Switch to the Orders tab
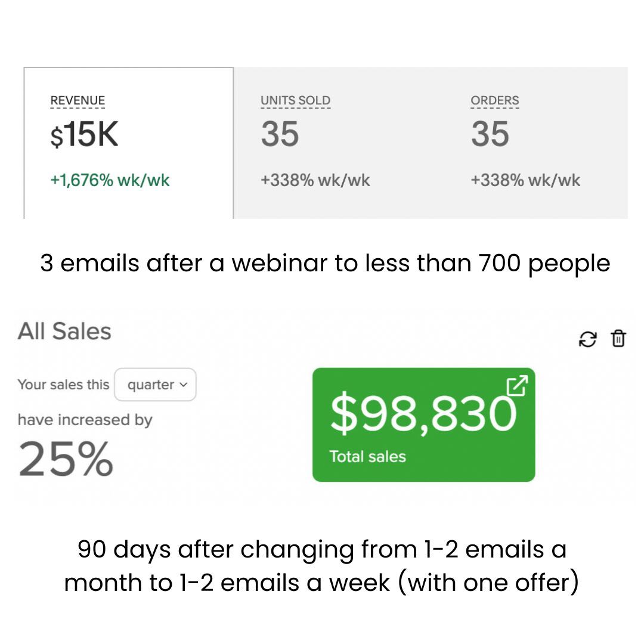The width and height of the screenshot is (644, 644). (536, 143)
